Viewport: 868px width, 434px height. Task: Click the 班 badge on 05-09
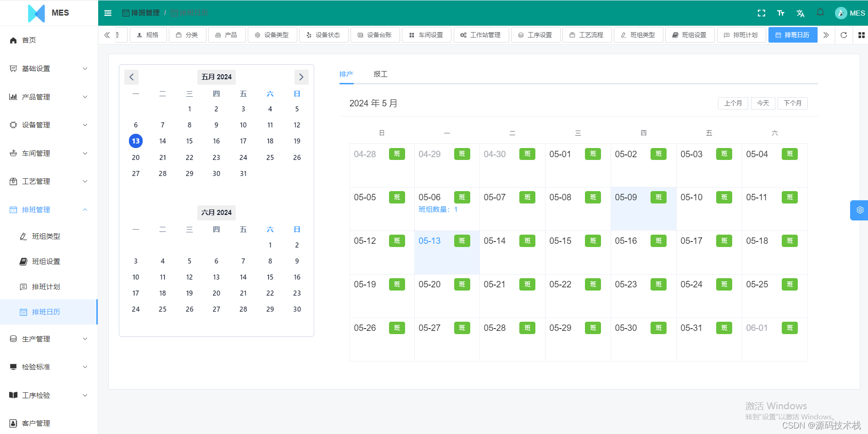(x=658, y=197)
